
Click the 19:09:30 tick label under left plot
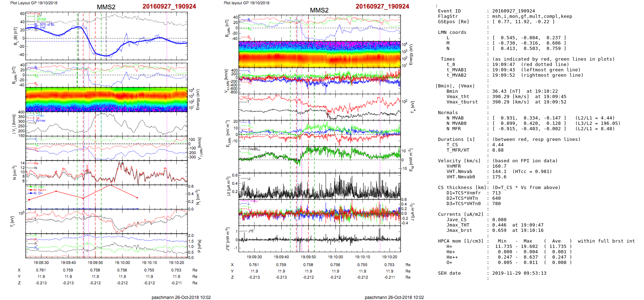[x=41, y=263]
